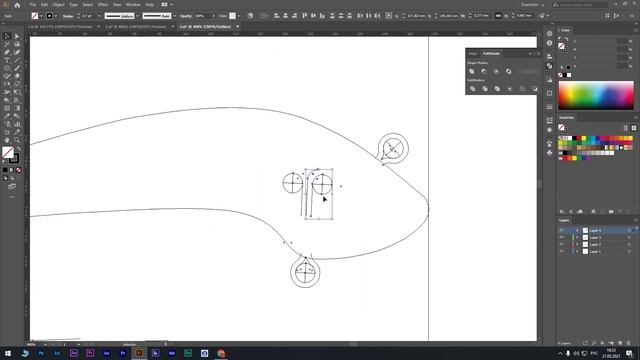Open stroke color dropdown in control bar
This screenshot has height=360, width=640.
point(56,16)
